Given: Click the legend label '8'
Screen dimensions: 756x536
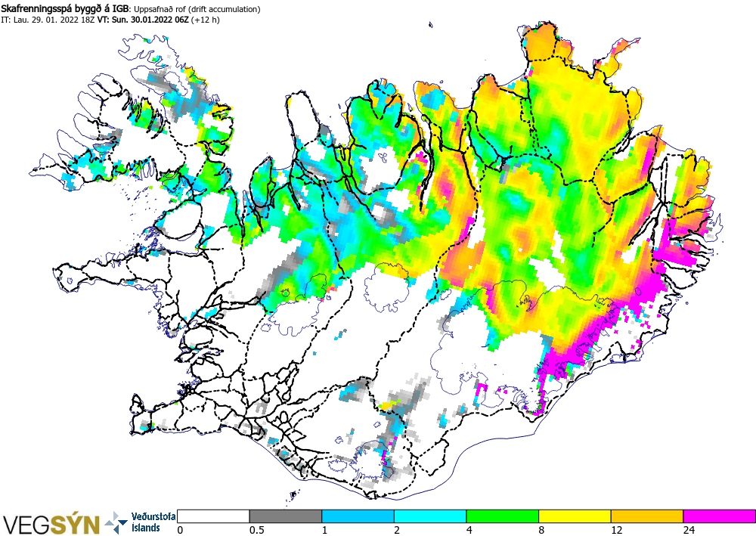Looking at the screenshot, I should [x=541, y=530].
